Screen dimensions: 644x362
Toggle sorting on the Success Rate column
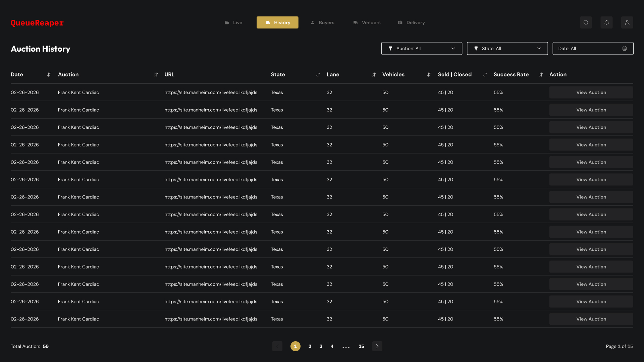540,74
